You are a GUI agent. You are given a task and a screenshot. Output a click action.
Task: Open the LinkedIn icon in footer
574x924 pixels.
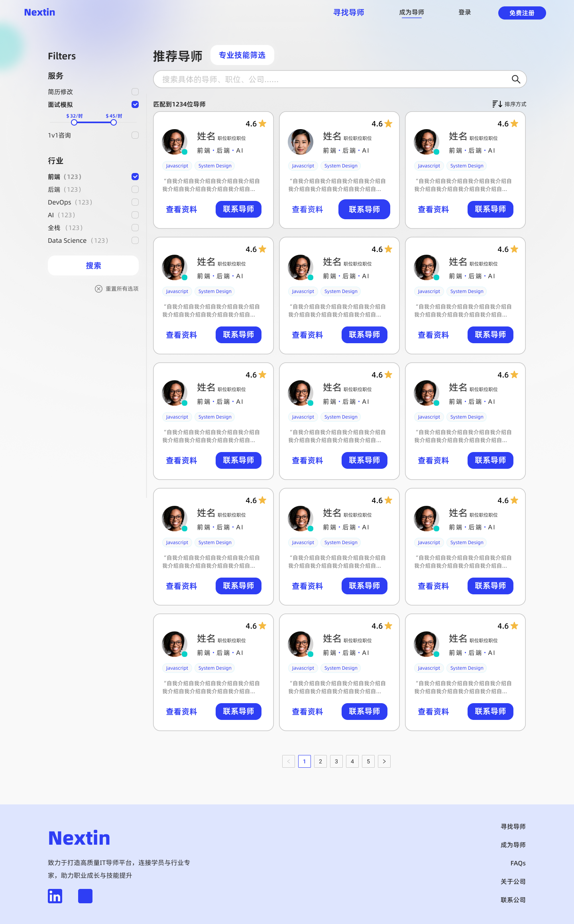pyautogui.click(x=55, y=896)
